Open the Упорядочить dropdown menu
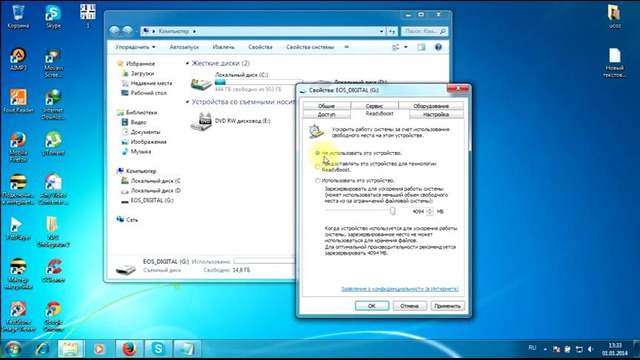The height and width of the screenshot is (360, 640). click(135, 47)
